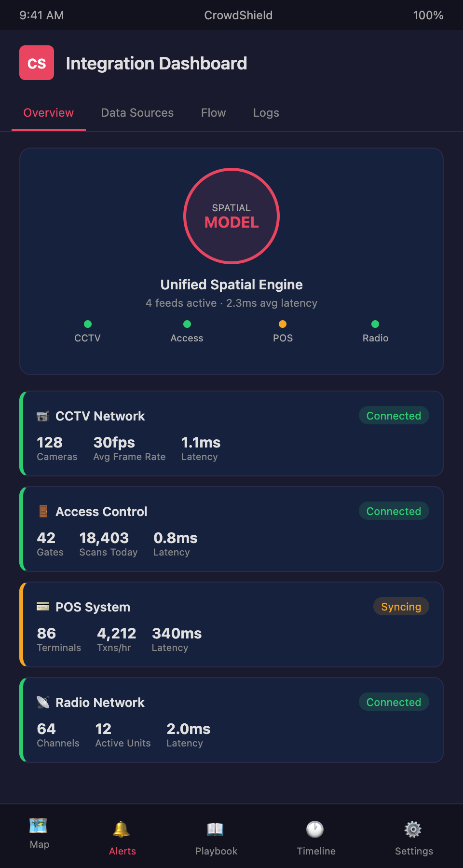Tap the Spatial Model circle

(231, 216)
